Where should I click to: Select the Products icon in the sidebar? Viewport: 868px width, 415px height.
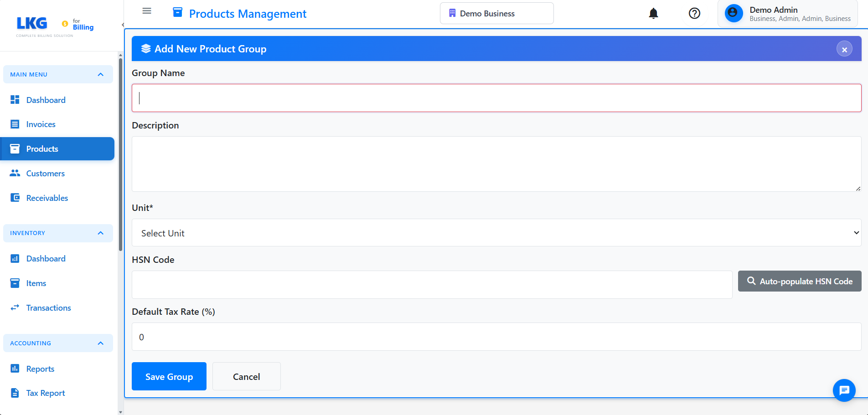[x=15, y=149]
